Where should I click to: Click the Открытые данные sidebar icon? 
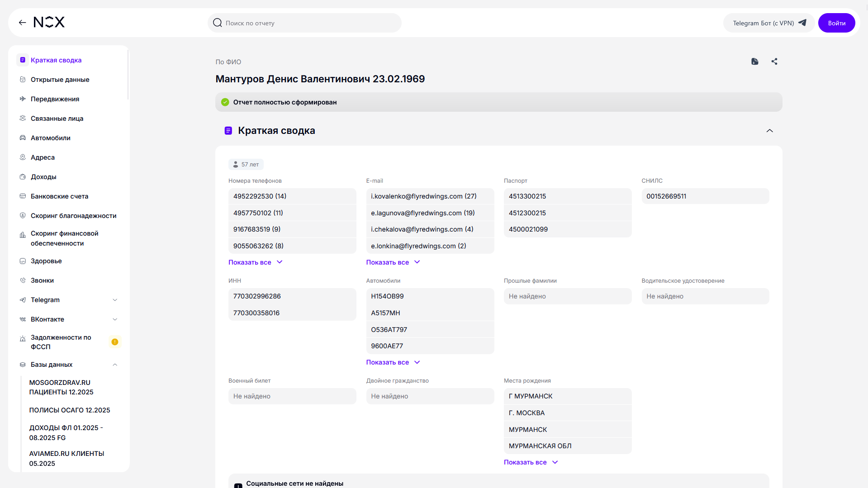pos(23,80)
